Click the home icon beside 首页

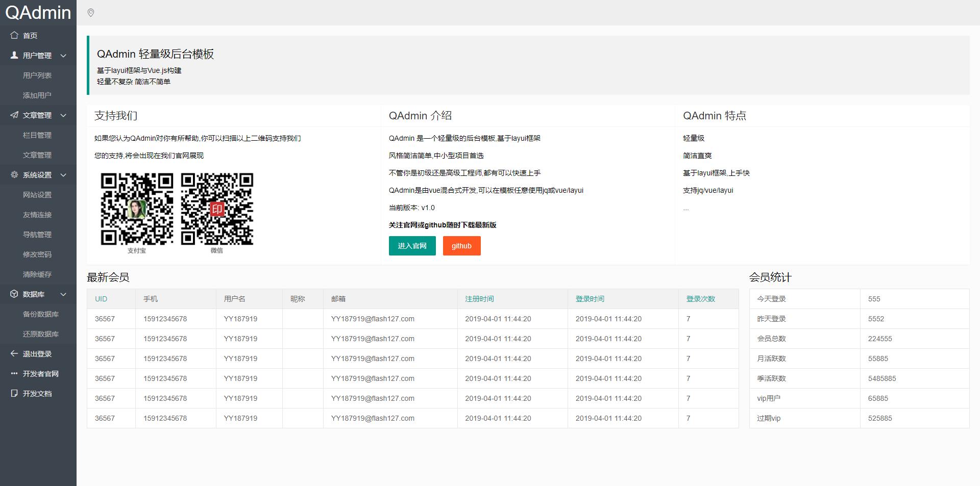[14, 35]
